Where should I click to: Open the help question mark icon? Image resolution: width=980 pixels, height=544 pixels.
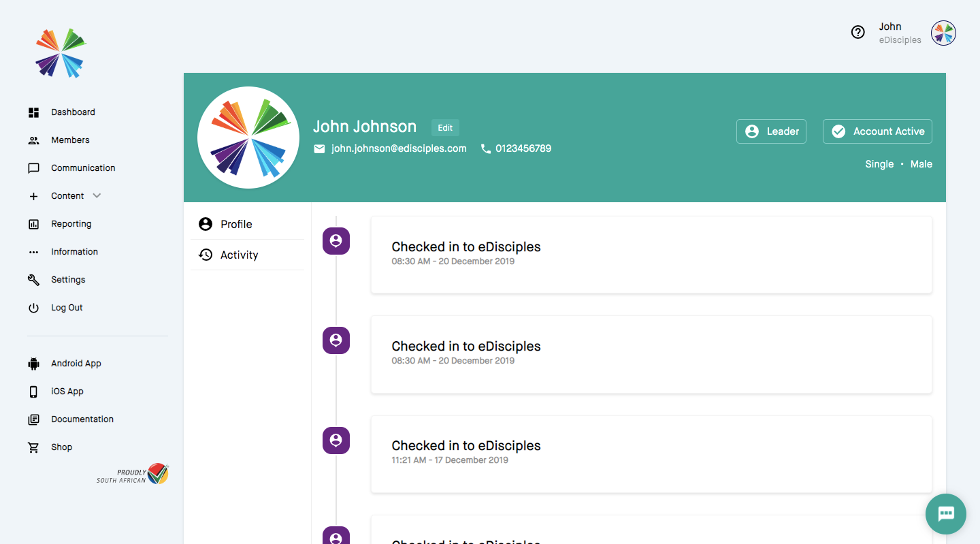coord(857,32)
